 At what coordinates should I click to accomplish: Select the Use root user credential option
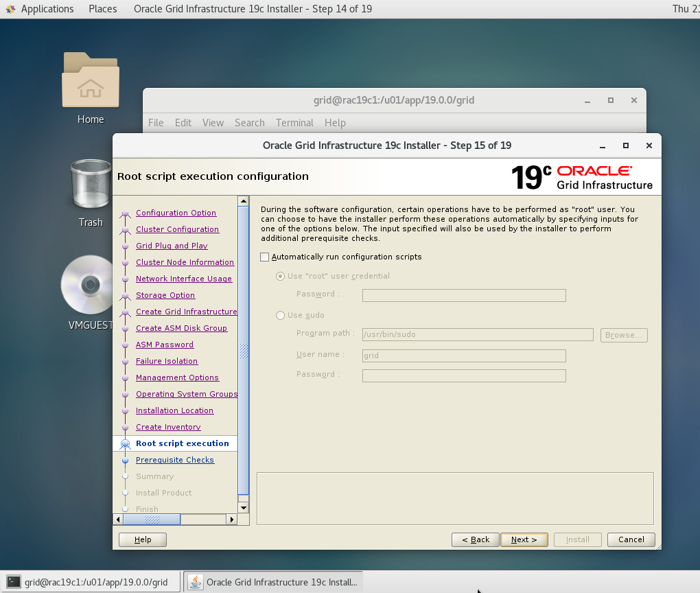pyautogui.click(x=280, y=276)
